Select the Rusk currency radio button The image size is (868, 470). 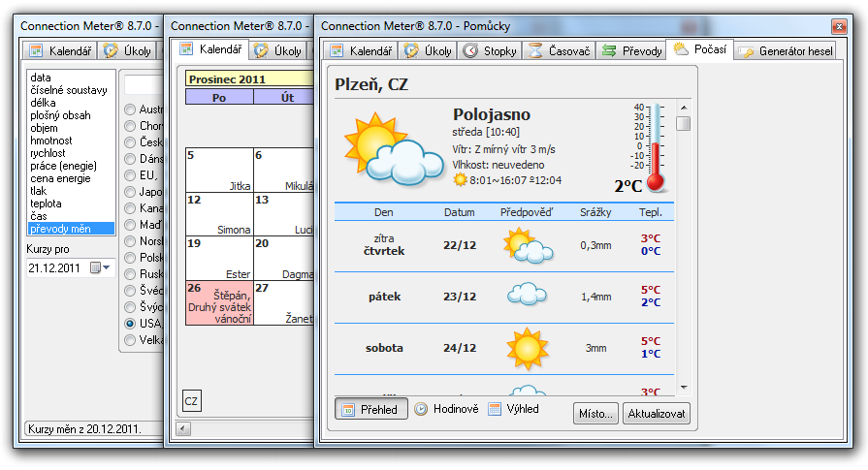130,274
